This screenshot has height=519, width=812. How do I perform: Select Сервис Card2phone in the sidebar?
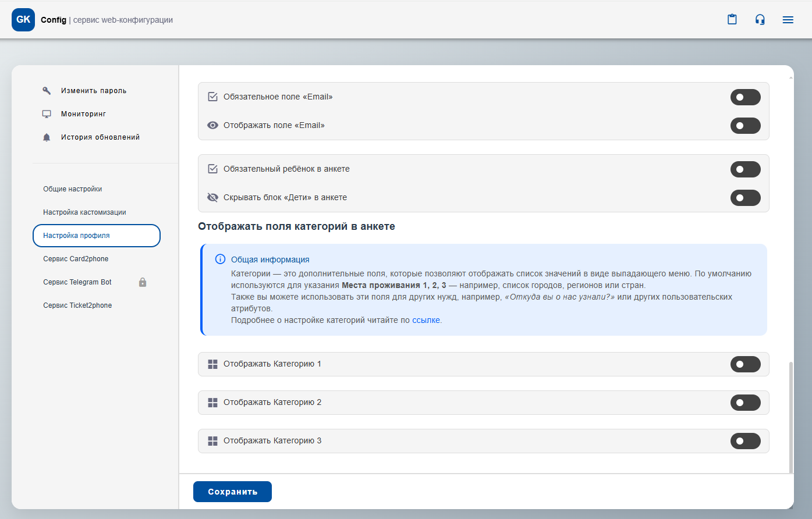click(x=76, y=259)
